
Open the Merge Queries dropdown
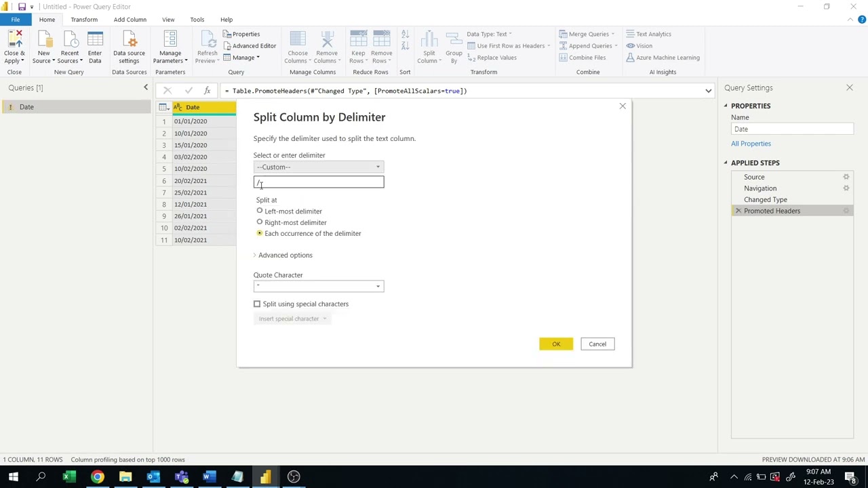click(587, 34)
